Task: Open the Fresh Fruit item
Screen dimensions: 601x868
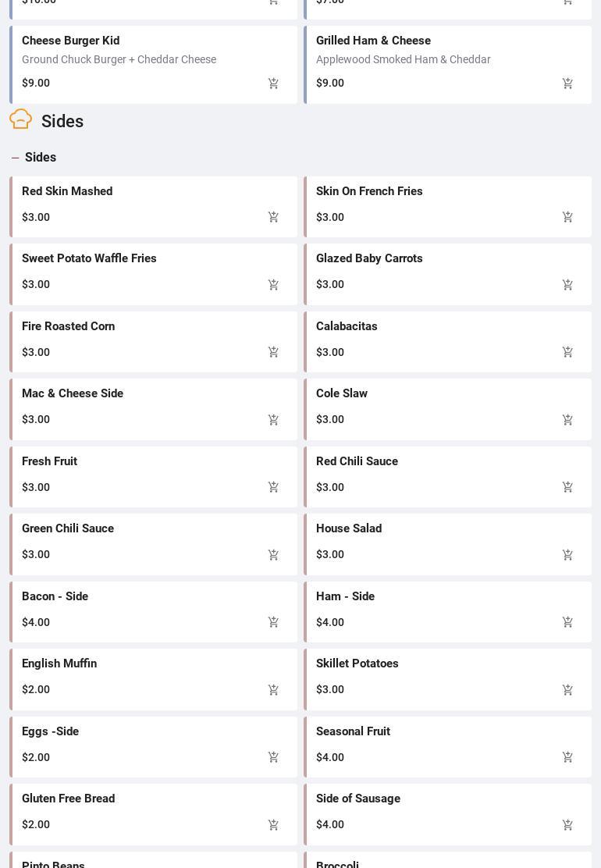Action: click(49, 462)
